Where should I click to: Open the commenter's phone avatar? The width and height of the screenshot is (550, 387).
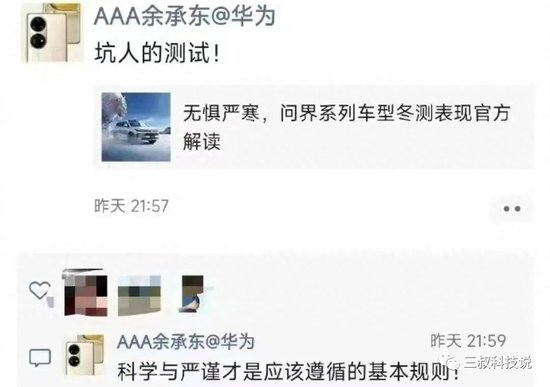[x=85, y=355]
